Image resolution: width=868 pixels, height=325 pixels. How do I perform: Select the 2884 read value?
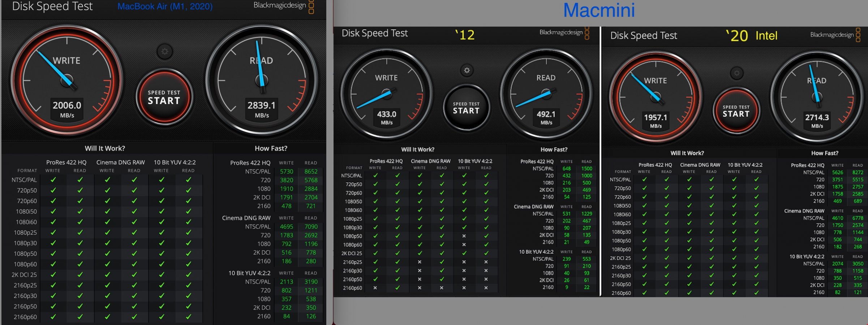tap(311, 189)
